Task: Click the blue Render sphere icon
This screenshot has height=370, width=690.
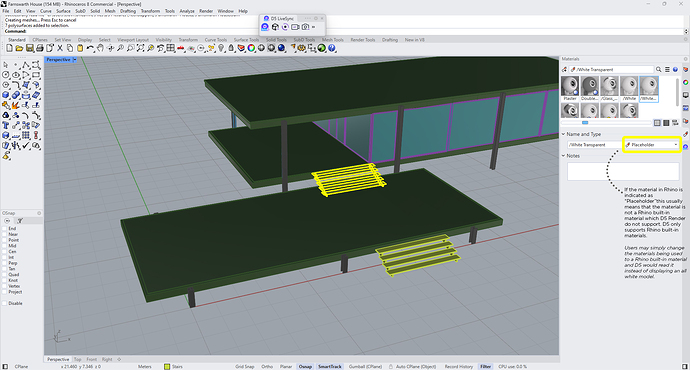Action: point(282,48)
